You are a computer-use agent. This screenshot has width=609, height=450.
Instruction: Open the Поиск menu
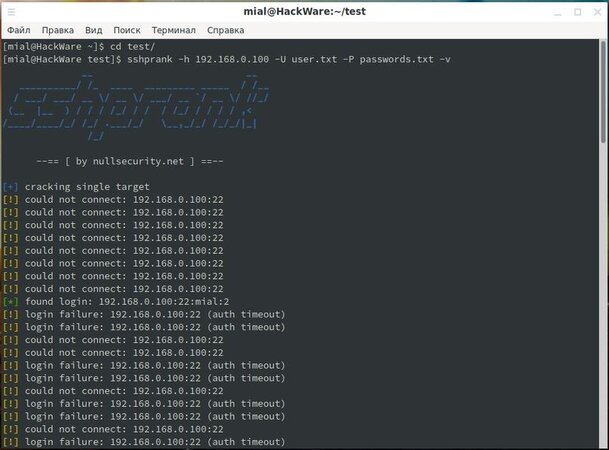tap(127, 30)
